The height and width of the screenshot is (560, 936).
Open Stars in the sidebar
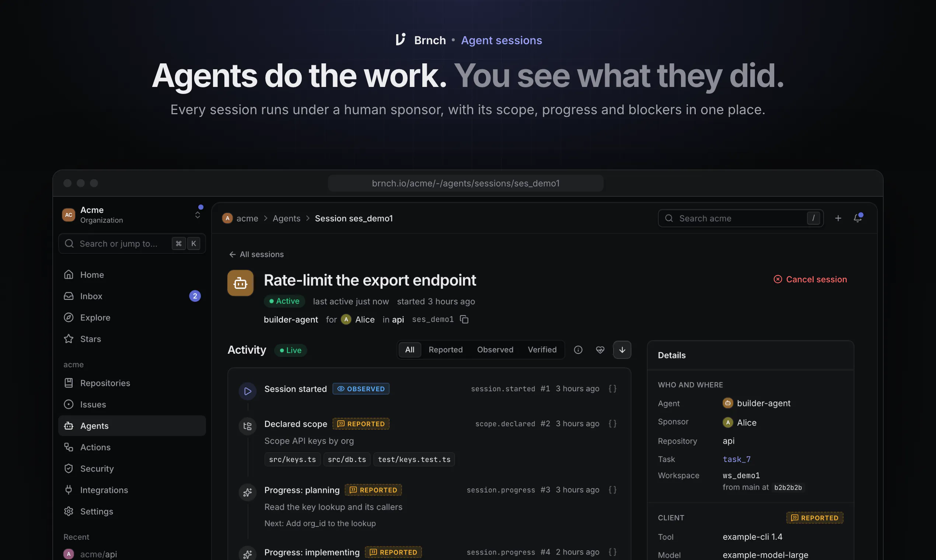(x=132, y=339)
